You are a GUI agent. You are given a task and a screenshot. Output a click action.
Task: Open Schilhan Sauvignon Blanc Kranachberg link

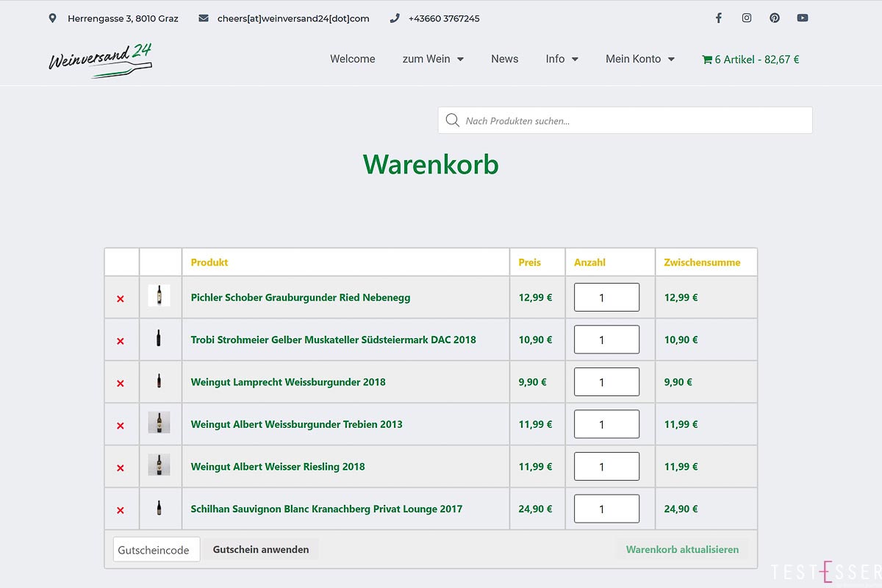[x=326, y=509]
